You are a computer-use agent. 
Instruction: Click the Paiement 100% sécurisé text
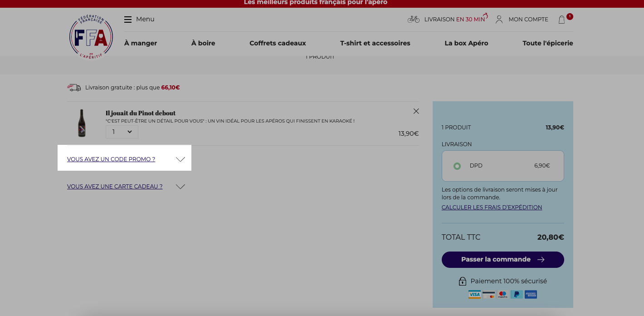509,281
